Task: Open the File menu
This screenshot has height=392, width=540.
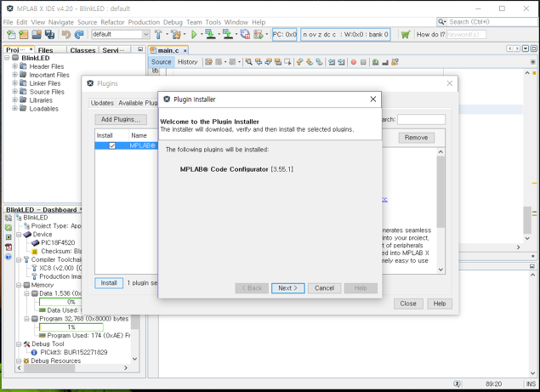Action: point(8,22)
